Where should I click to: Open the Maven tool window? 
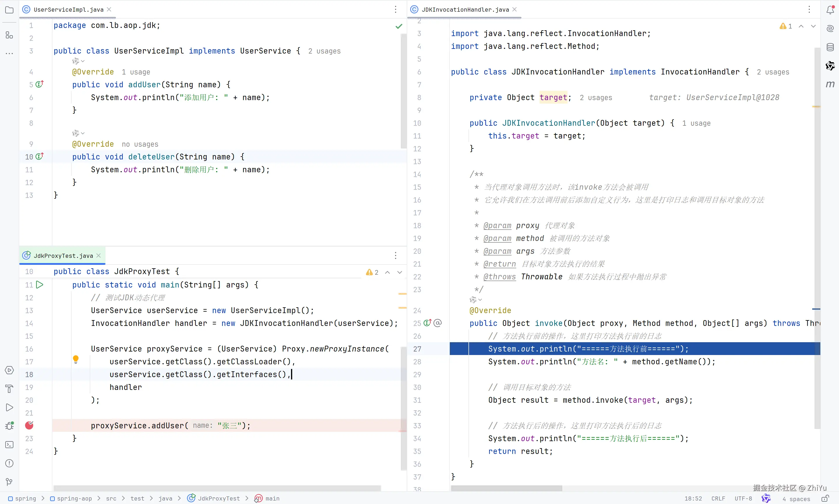tap(830, 84)
